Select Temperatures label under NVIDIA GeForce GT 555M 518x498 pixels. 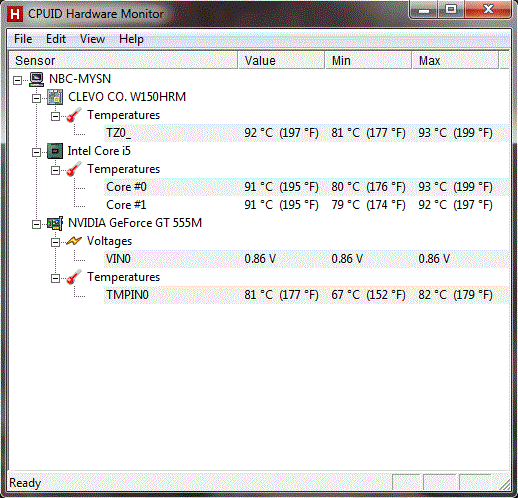(124, 277)
